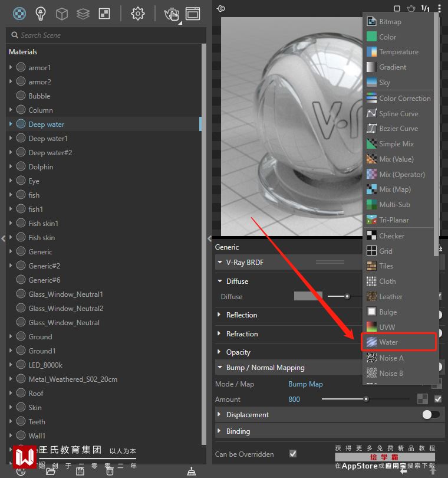
Task: Expand the Refraction section
Action: pyautogui.click(x=219, y=333)
